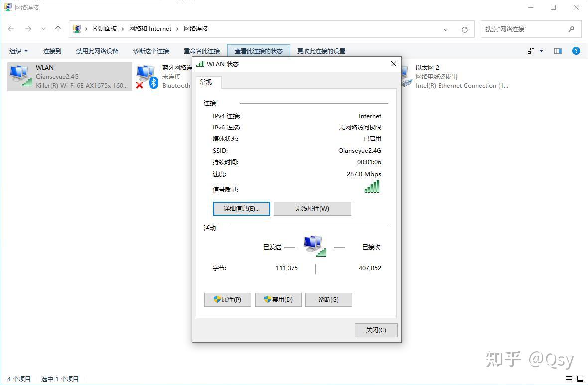Click the 无线属性(W) button

click(312, 208)
